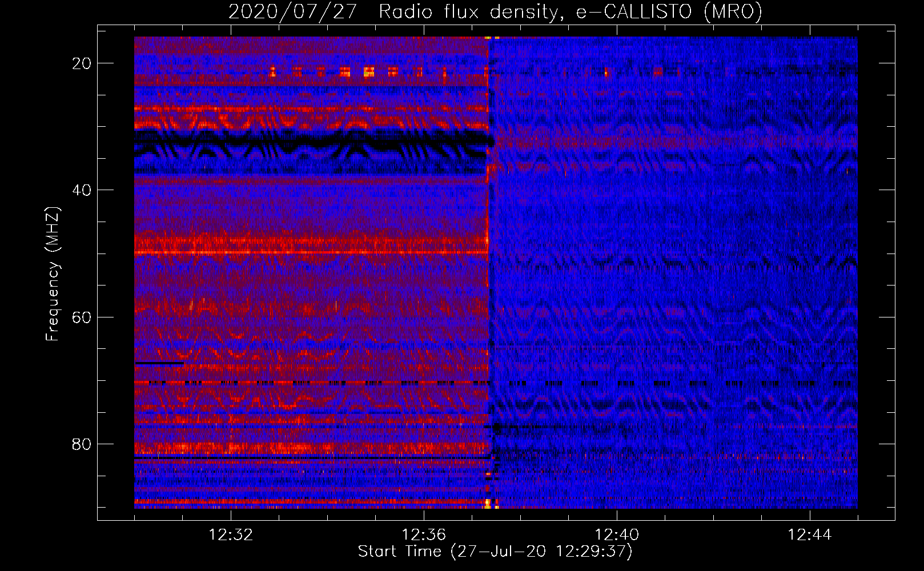Click the 12:36 time tick label
The width and height of the screenshot is (924, 571).
tap(424, 535)
